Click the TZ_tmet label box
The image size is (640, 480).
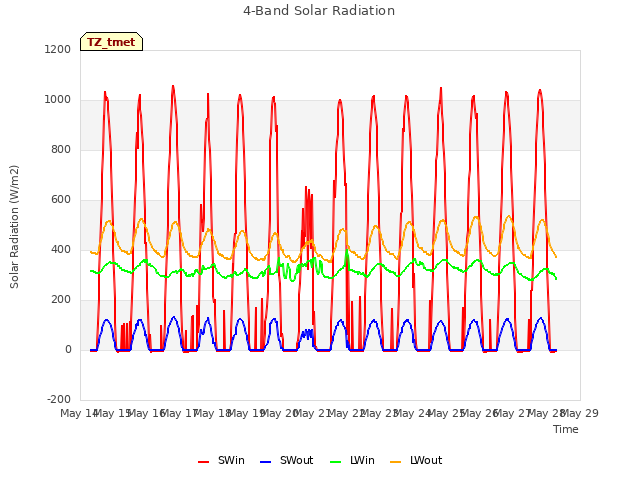pos(111,42)
